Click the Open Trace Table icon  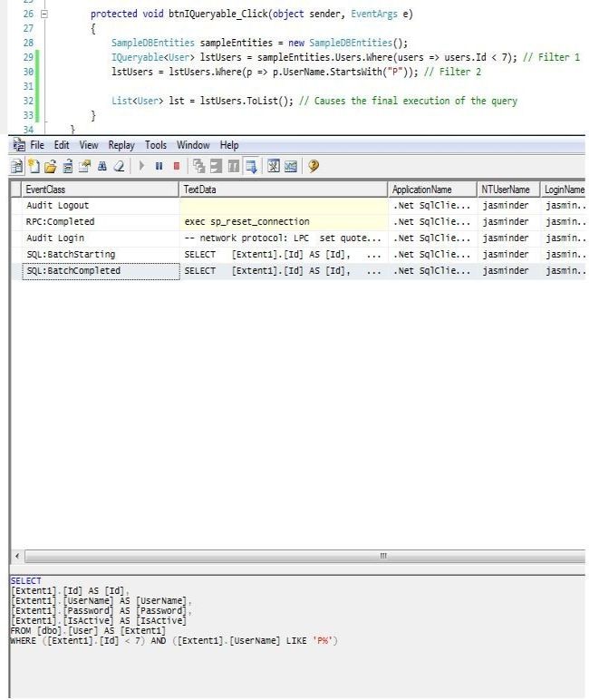coord(67,167)
